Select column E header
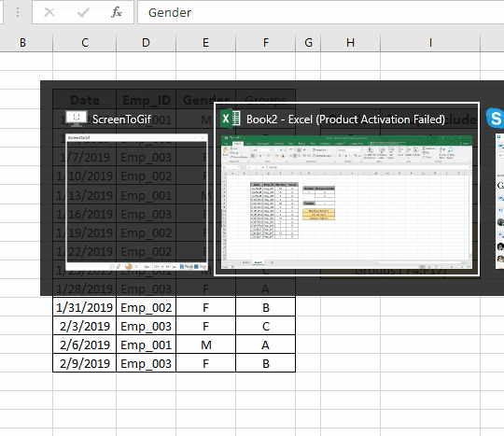Image resolution: width=504 pixels, height=436 pixels. pyautogui.click(x=205, y=42)
